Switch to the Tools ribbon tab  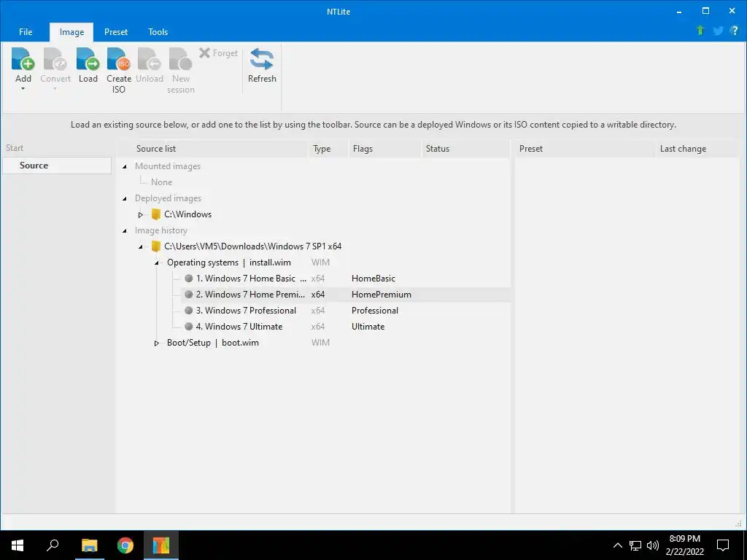pos(158,32)
